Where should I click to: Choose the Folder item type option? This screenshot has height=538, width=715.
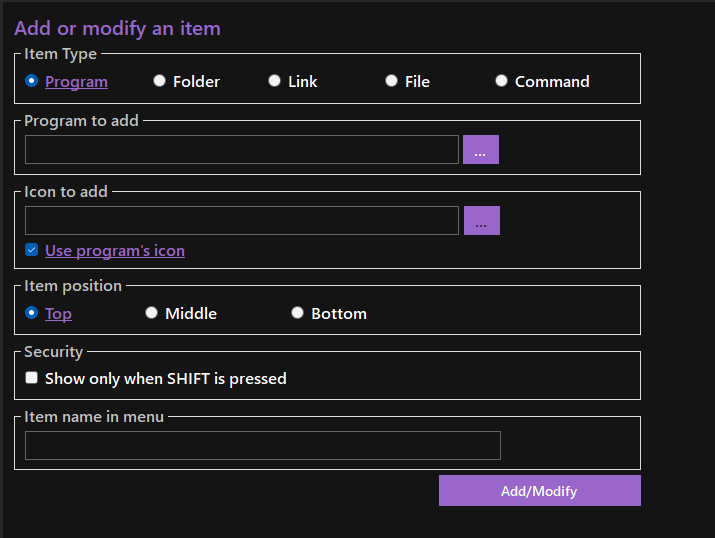159,81
